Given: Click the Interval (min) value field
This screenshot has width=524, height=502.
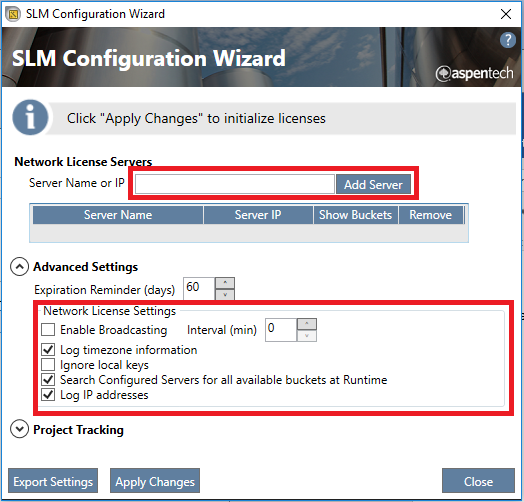Looking at the screenshot, I should [281, 330].
